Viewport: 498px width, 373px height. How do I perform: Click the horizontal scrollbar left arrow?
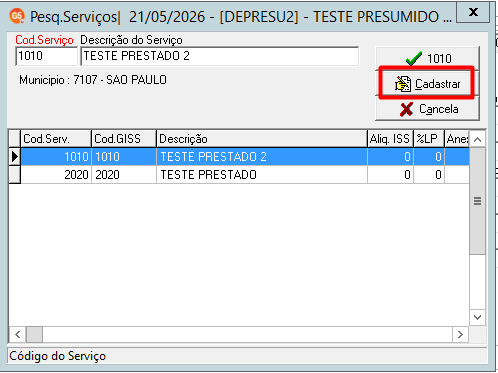[18, 334]
